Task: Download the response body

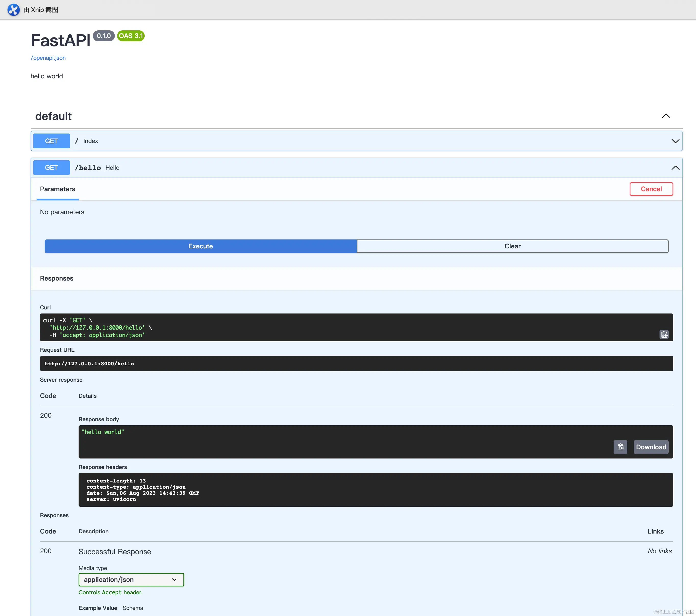Action: 651,447
